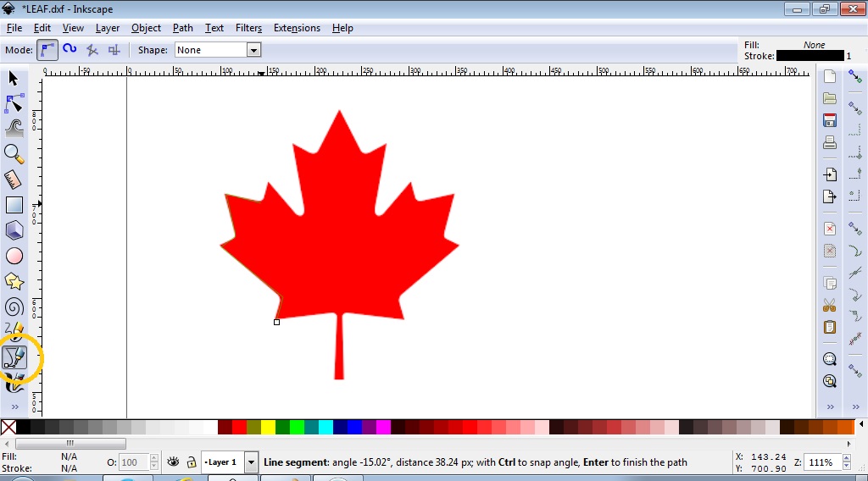This screenshot has height=481, width=868.
Task: Pick the cyan palette swatch
Action: (325, 427)
